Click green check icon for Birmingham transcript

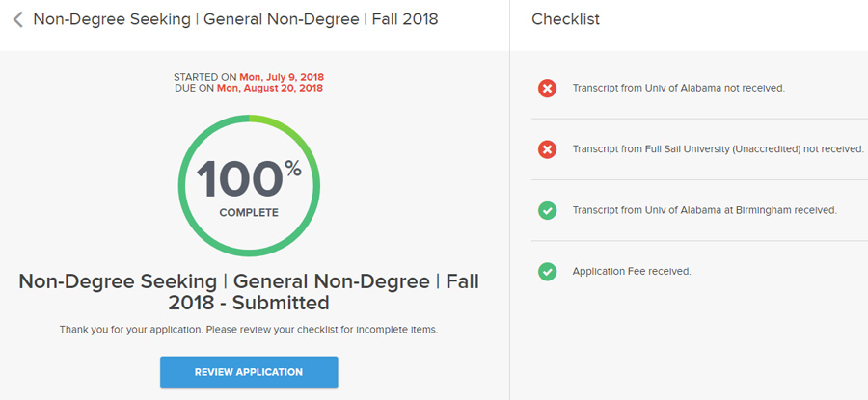(x=547, y=210)
